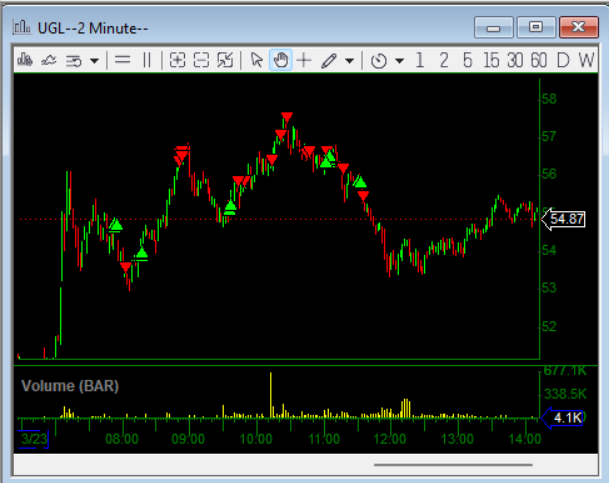
Task: Click the horizontal scrollbar at chart bottom
Action: coord(453,464)
